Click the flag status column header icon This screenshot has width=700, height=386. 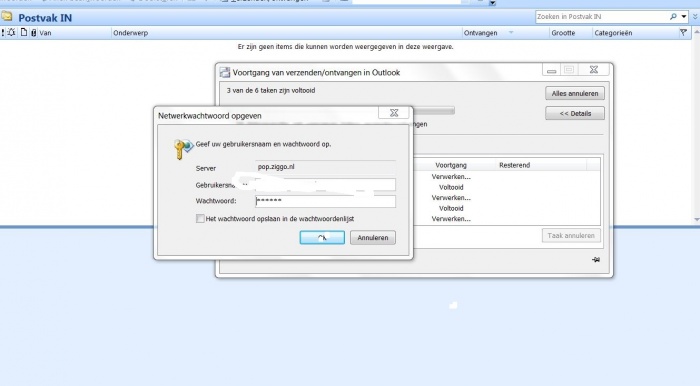[x=683, y=33]
